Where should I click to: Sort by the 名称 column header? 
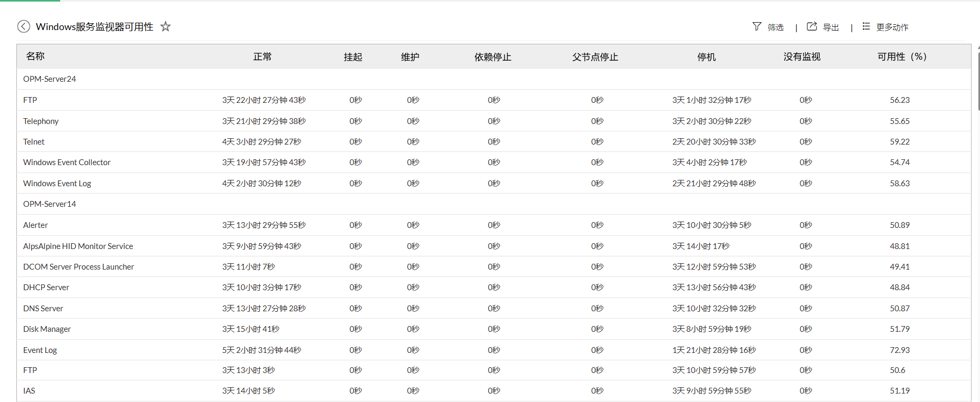35,56
